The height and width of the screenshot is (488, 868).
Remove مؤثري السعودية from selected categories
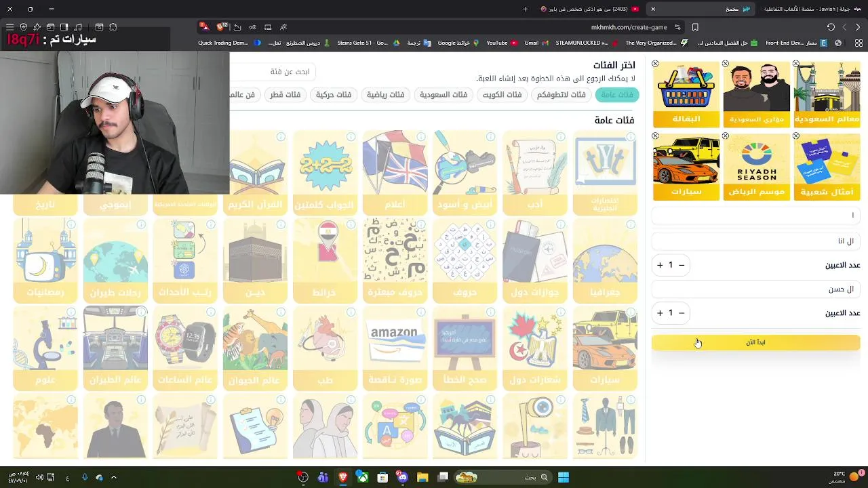726,64
